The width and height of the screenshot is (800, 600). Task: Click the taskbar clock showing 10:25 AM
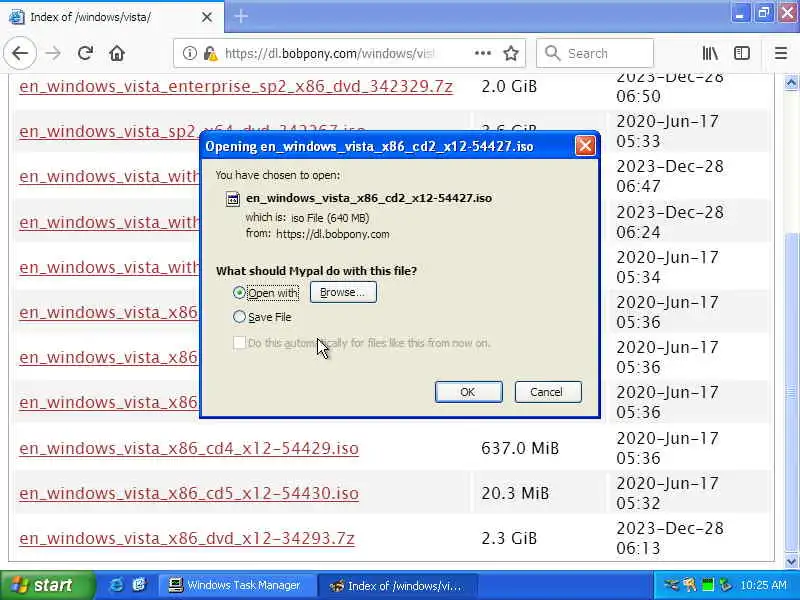coord(763,585)
